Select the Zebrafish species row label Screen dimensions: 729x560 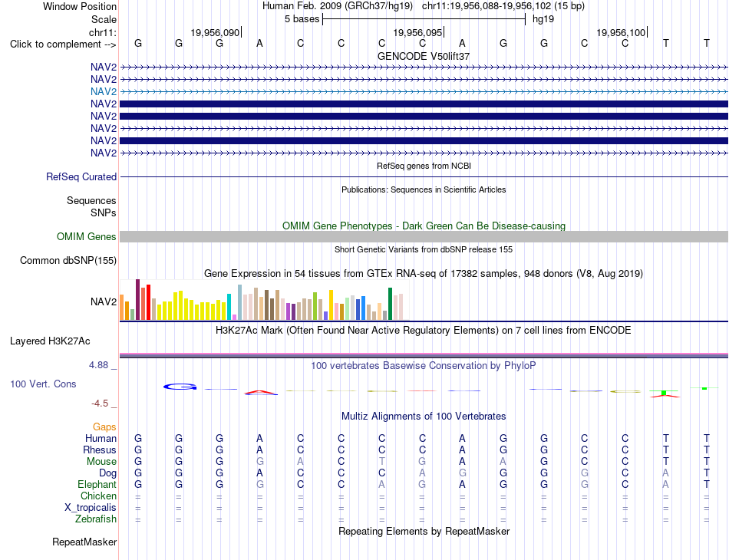pos(96,519)
